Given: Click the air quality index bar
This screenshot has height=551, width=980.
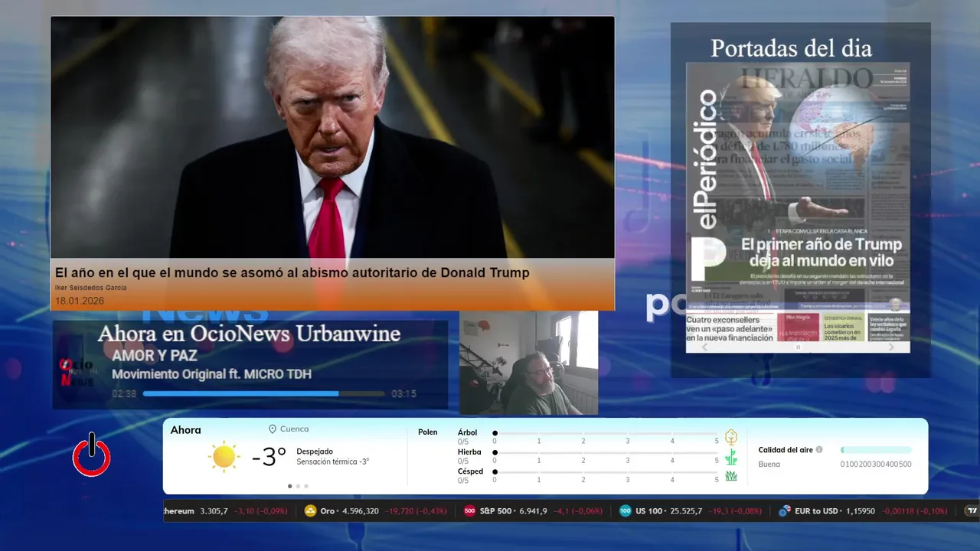Looking at the screenshot, I should (876, 450).
